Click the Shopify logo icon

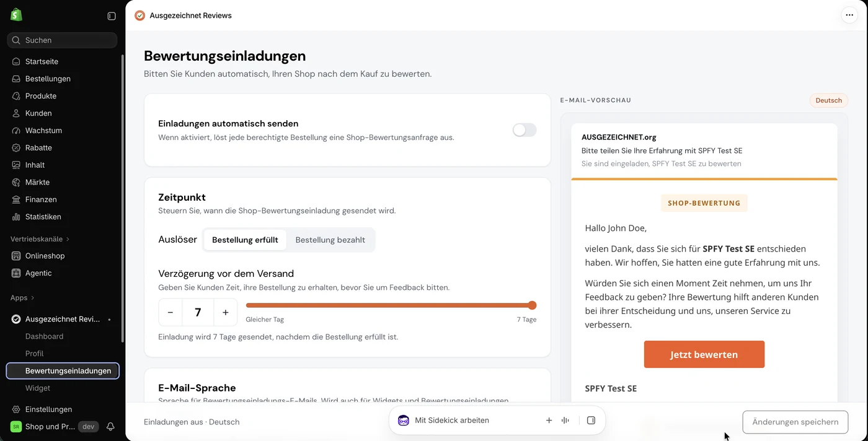click(16, 15)
